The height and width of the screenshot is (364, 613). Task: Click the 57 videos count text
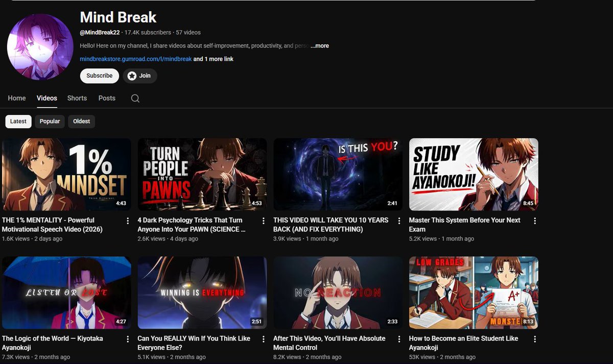click(188, 33)
